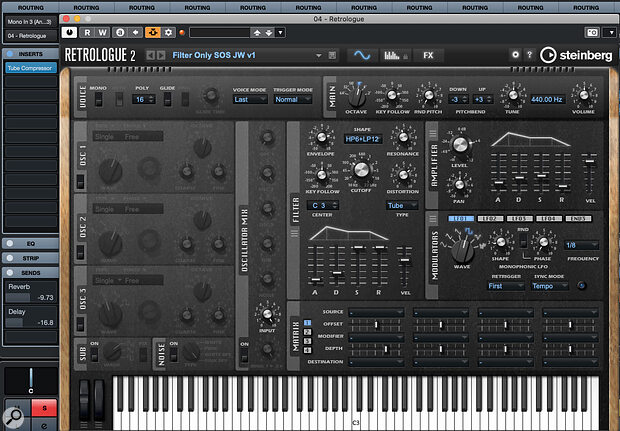This screenshot has width=620, height=431.
Task: Toggle the MONO voice switch
Action: 98,99
